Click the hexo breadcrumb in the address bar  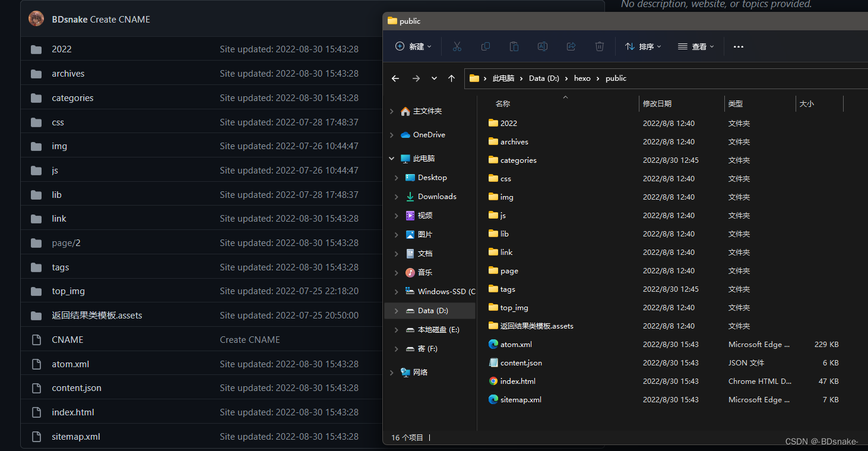pyautogui.click(x=582, y=78)
